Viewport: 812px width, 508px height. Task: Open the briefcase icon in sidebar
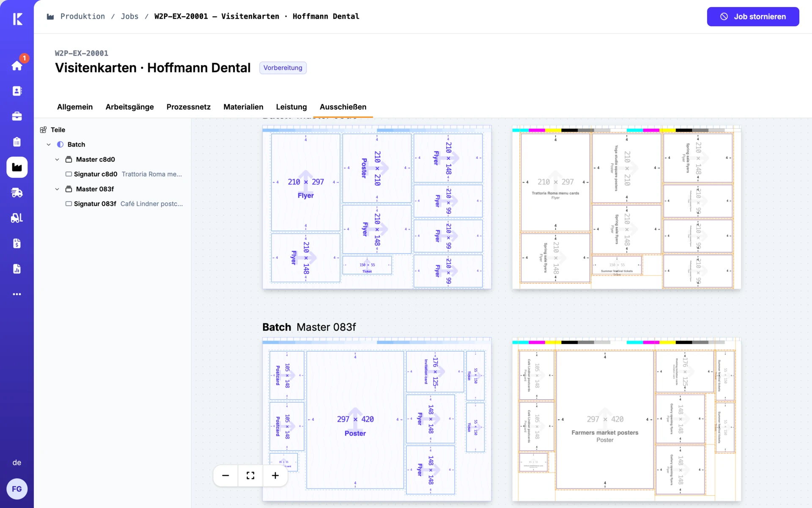click(17, 116)
